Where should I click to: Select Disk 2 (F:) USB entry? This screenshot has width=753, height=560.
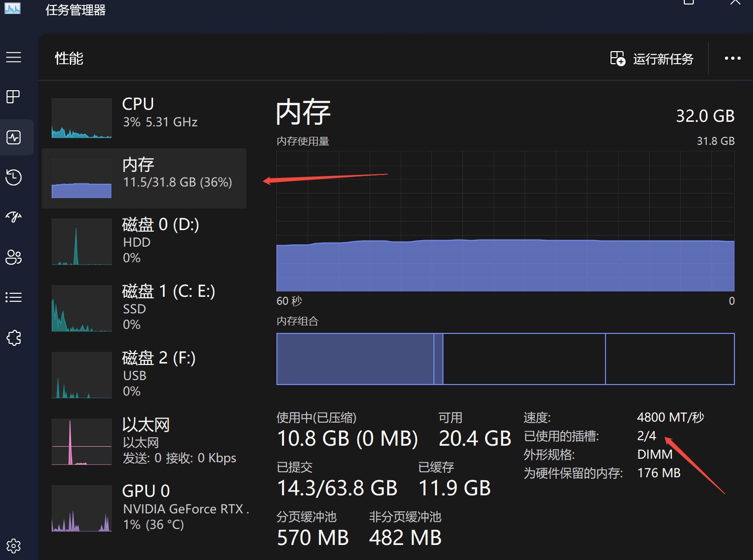[144, 375]
